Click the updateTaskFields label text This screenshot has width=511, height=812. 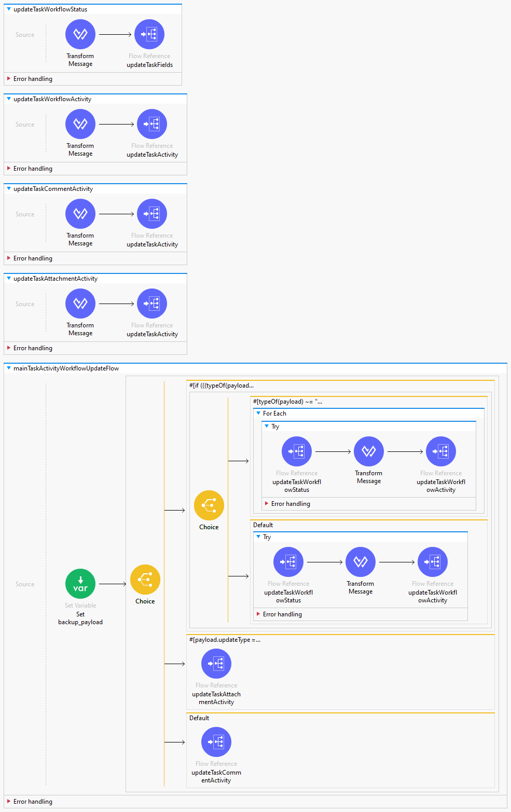[x=150, y=65]
